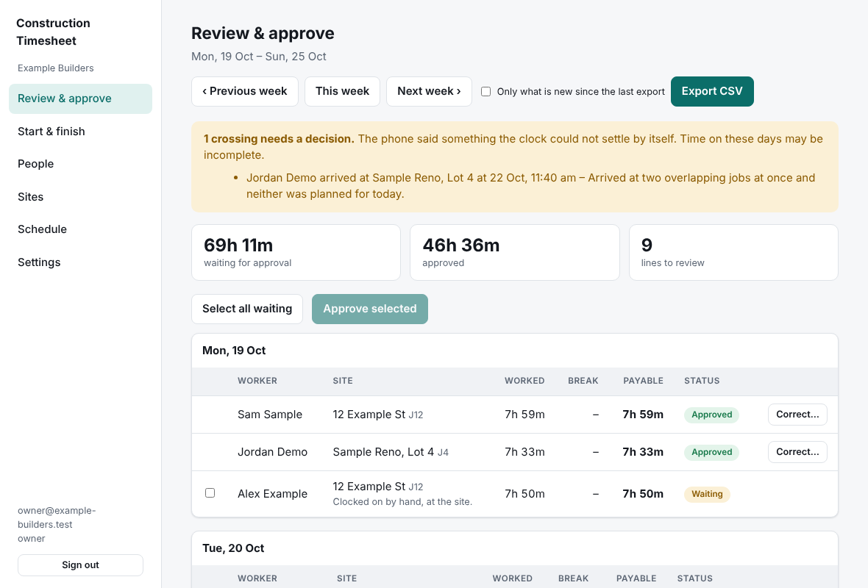Click the Waiting status badge for Alex Example
This screenshot has width=868, height=588.
[x=707, y=494]
